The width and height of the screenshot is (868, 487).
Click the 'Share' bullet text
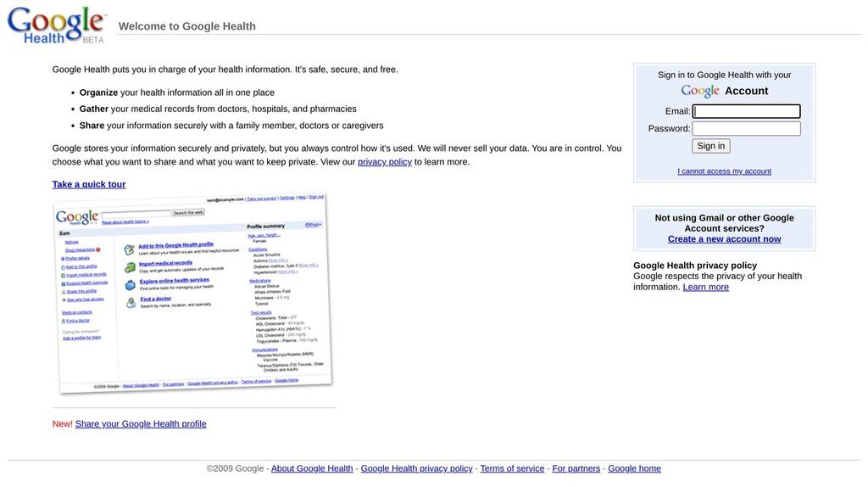click(x=92, y=126)
